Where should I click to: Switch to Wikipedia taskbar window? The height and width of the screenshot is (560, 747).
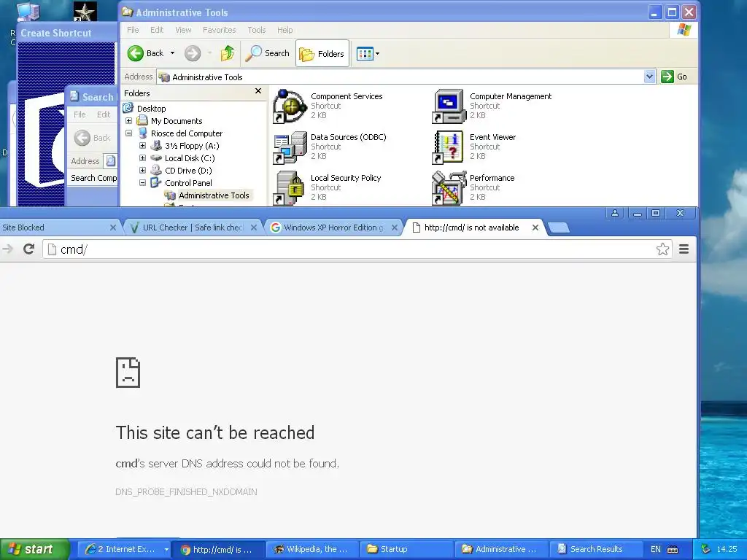311,549
